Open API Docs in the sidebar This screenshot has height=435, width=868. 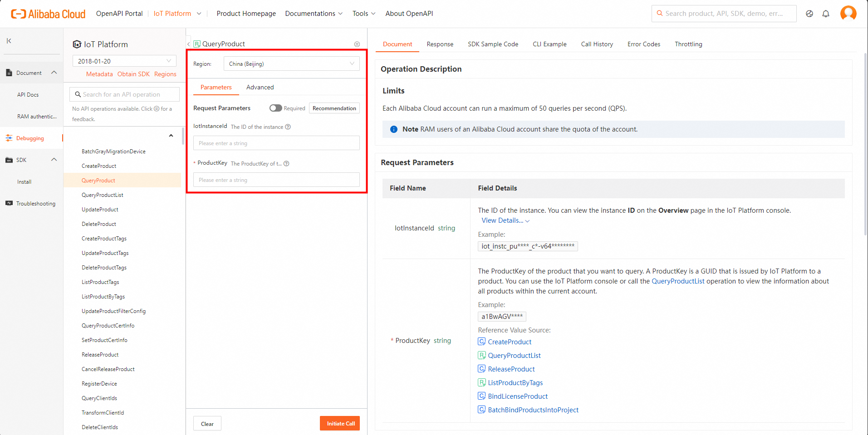point(28,95)
